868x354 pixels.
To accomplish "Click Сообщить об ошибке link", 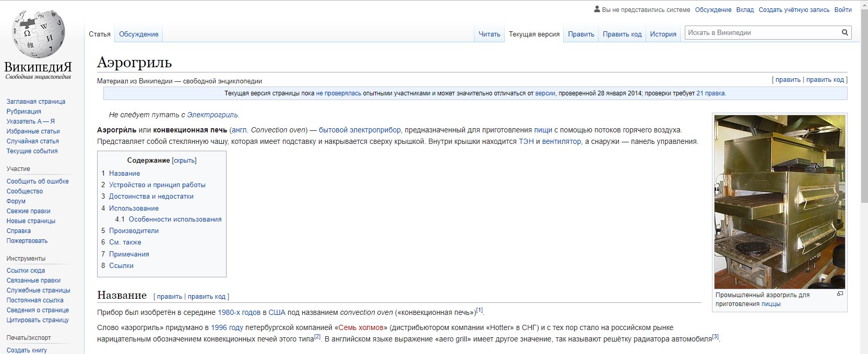I will [x=38, y=181].
